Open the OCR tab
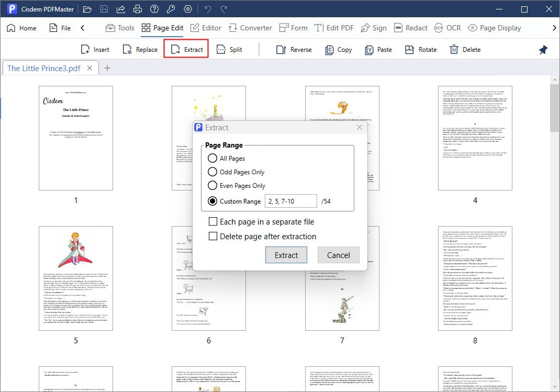The image size is (560, 392). coord(447,28)
